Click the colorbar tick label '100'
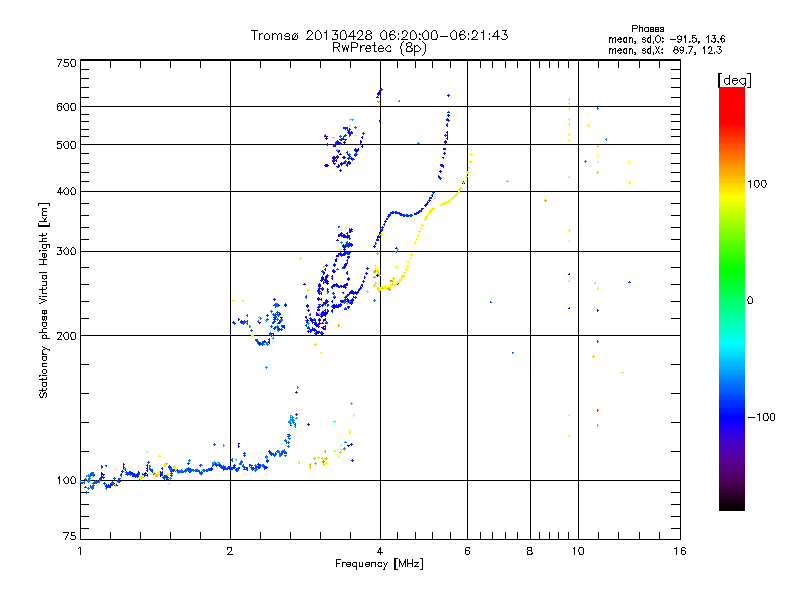The width and height of the screenshot is (800, 600). (x=757, y=184)
